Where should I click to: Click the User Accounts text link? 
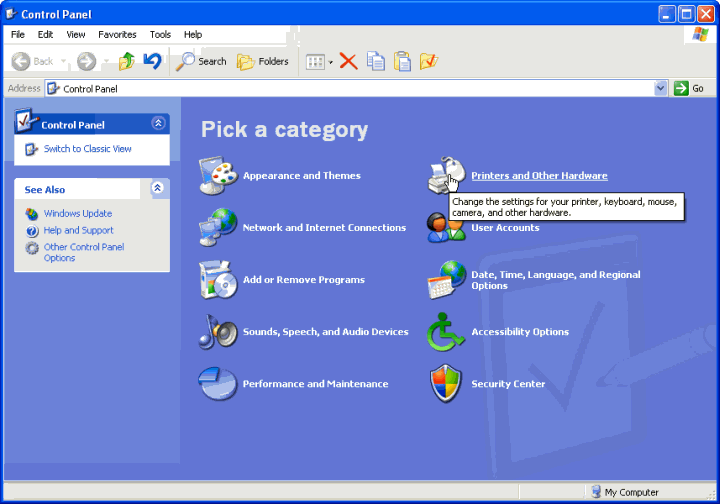click(x=506, y=228)
